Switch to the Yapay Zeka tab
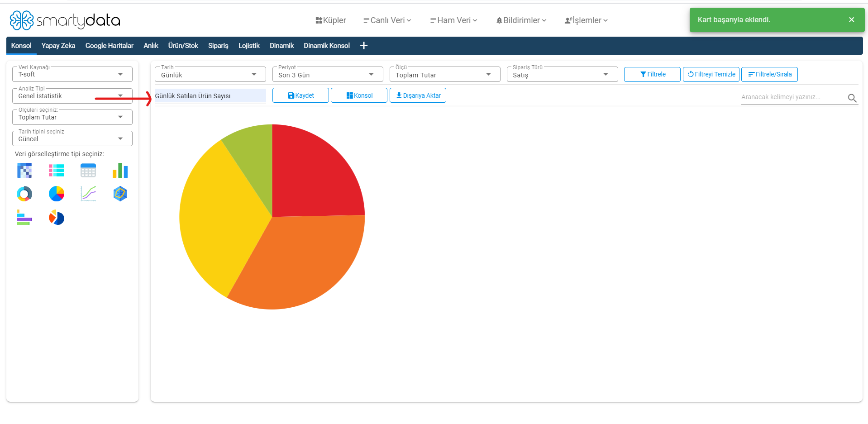The height and width of the screenshot is (424, 868). (58, 46)
